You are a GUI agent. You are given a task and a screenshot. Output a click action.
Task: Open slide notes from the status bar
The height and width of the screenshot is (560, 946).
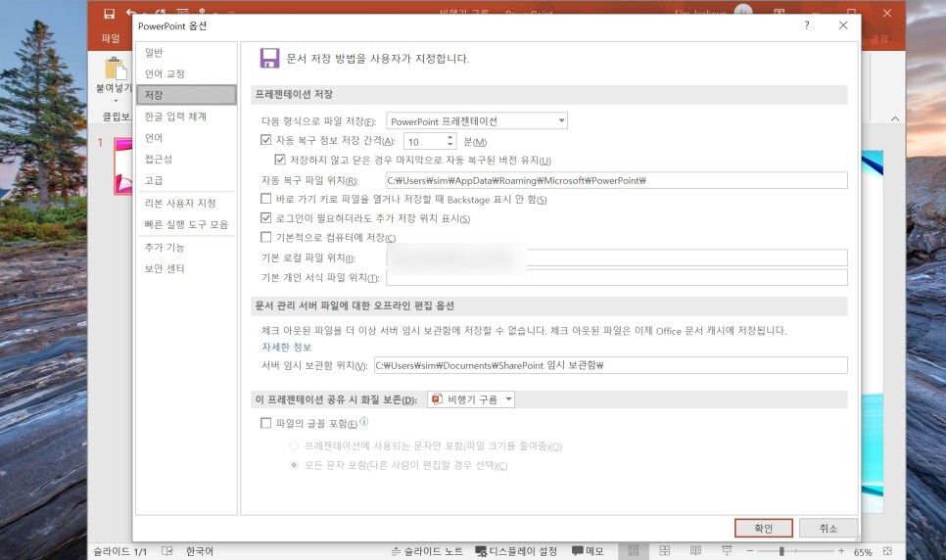tap(427, 551)
